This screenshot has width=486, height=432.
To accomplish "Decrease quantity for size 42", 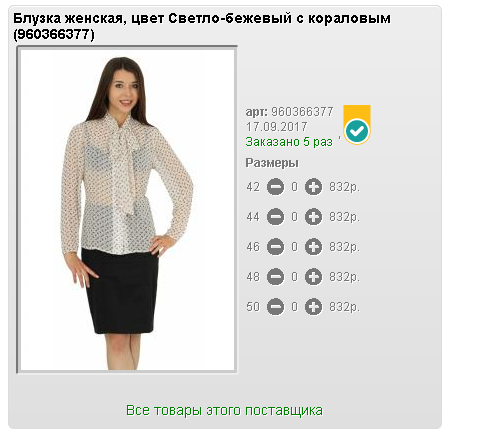I will (x=275, y=187).
